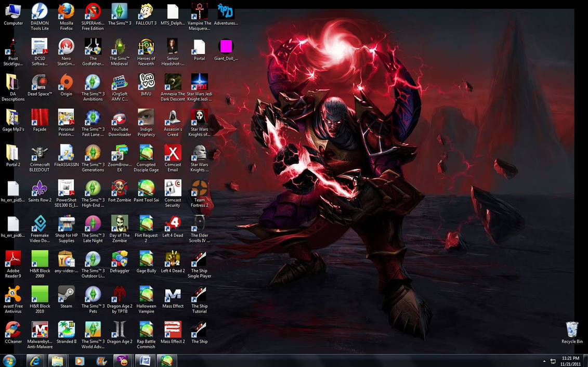Viewport: 588px width, 367px height.
Task: Open the Computer desktop icon
Action: click(13, 14)
